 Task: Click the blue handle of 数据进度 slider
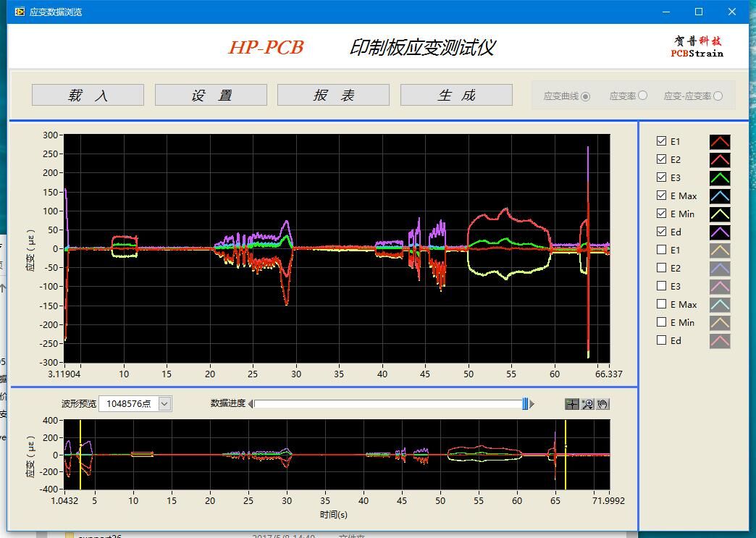(x=525, y=404)
